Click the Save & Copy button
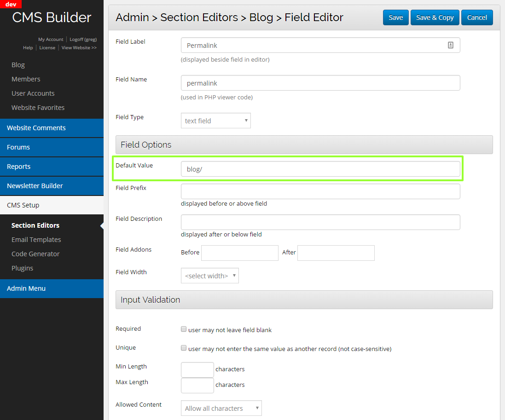The height and width of the screenshot is (420, 505). tap(435, 17)
